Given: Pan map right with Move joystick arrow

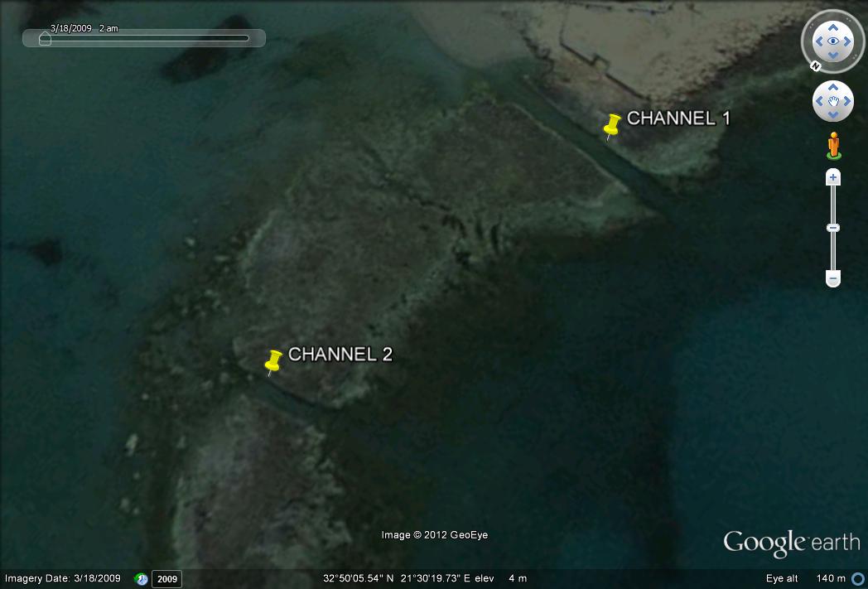Looking at the screenshot, I should 847,101.
